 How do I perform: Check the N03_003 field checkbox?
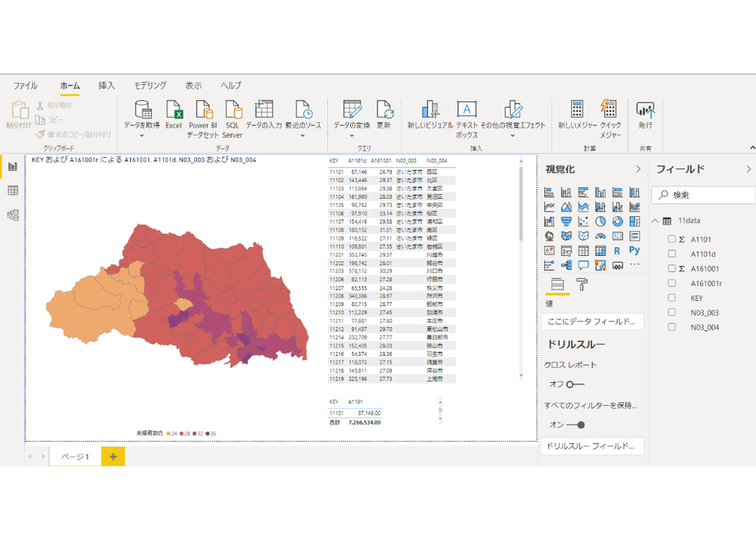coord(672,313)
